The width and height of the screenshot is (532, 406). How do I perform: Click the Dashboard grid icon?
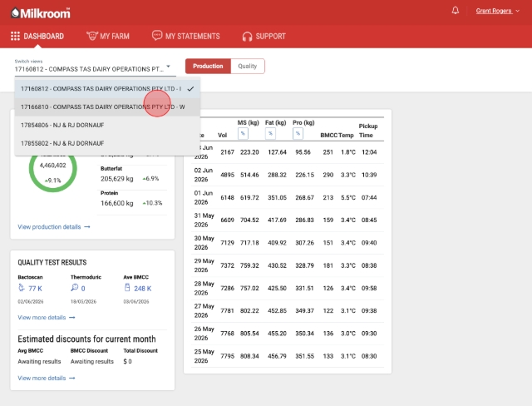(x=15, y=36)
